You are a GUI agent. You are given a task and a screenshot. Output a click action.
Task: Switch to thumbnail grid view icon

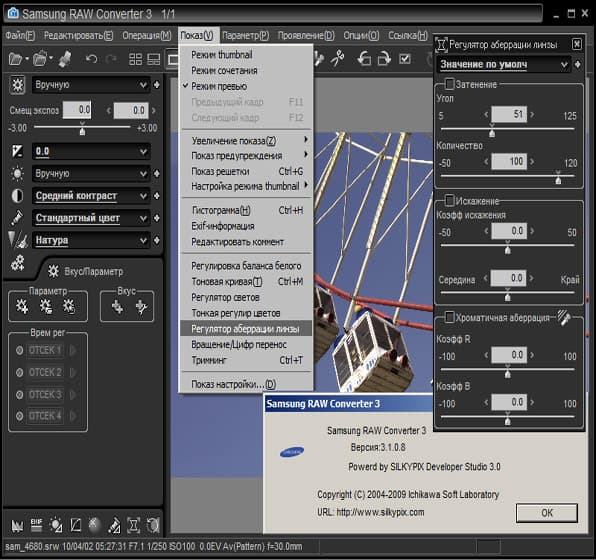(135, 59)
